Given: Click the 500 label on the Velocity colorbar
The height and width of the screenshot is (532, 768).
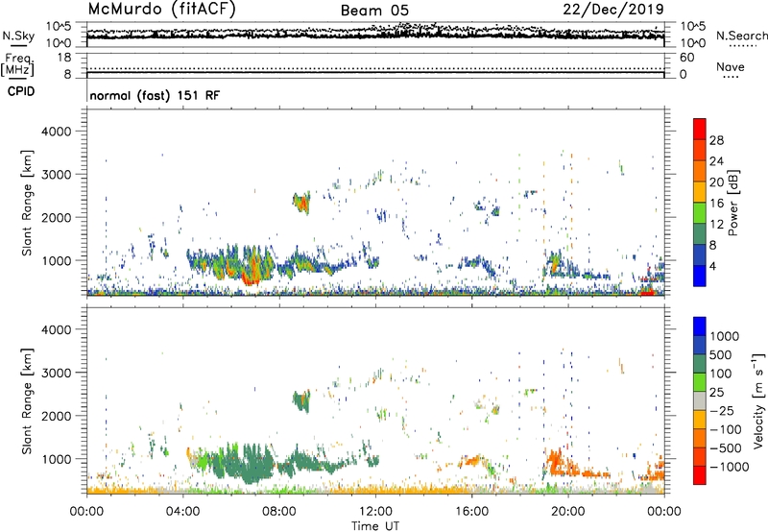Looking at the screenshot, I should [x=721, y=354].
